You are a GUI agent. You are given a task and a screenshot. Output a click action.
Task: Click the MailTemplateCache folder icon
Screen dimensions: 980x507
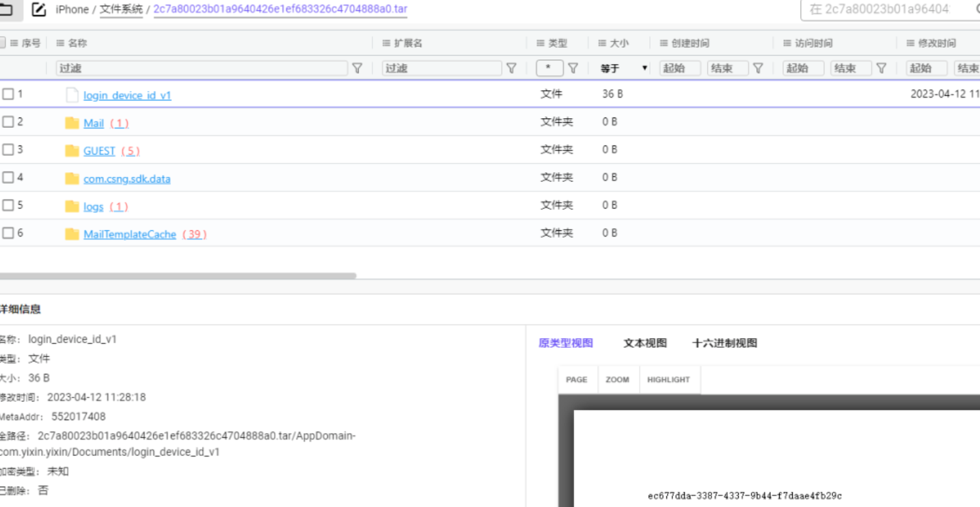point(72,234)
